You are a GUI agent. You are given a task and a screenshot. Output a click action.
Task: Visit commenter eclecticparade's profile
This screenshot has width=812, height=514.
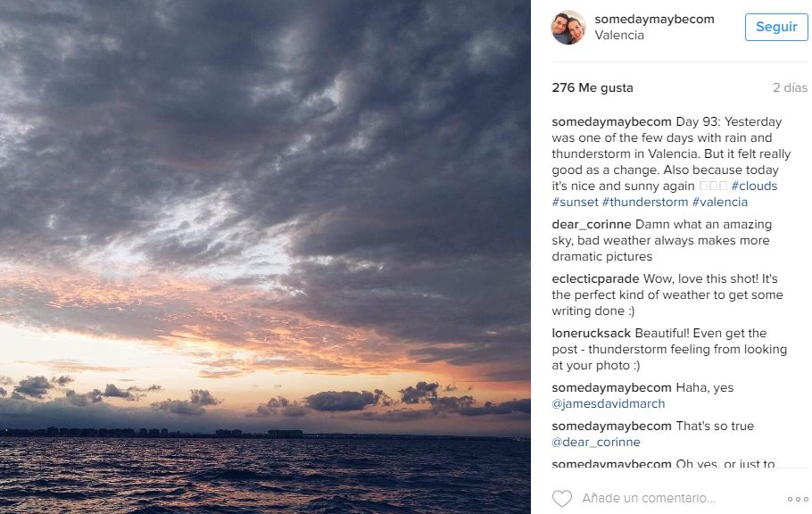pyautogui.click(x=595, y=279)
